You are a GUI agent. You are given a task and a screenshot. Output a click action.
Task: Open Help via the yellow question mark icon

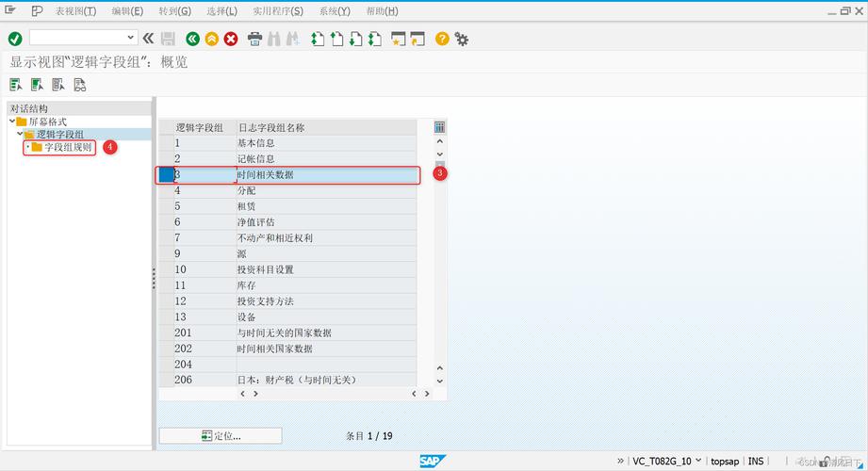point(442,39)
